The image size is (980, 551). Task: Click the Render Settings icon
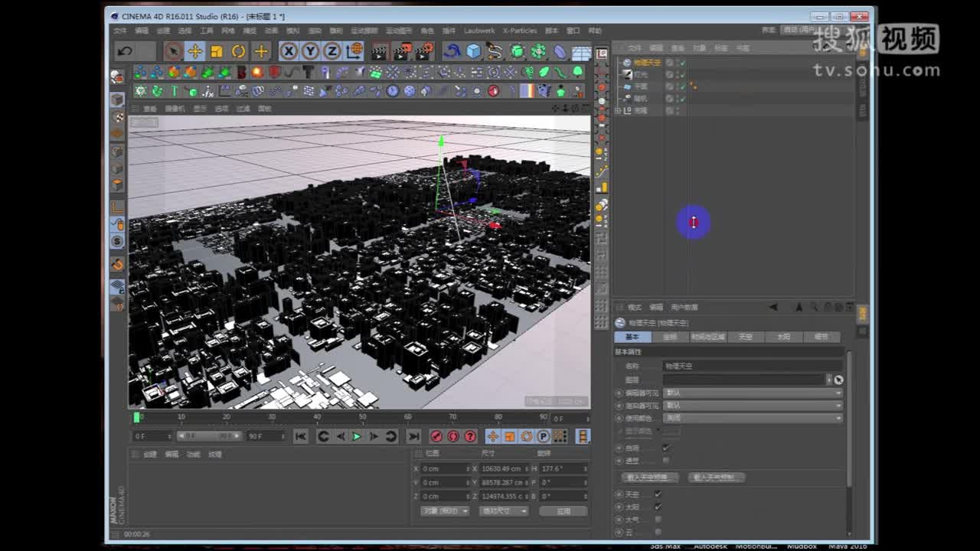coord(421,51)
